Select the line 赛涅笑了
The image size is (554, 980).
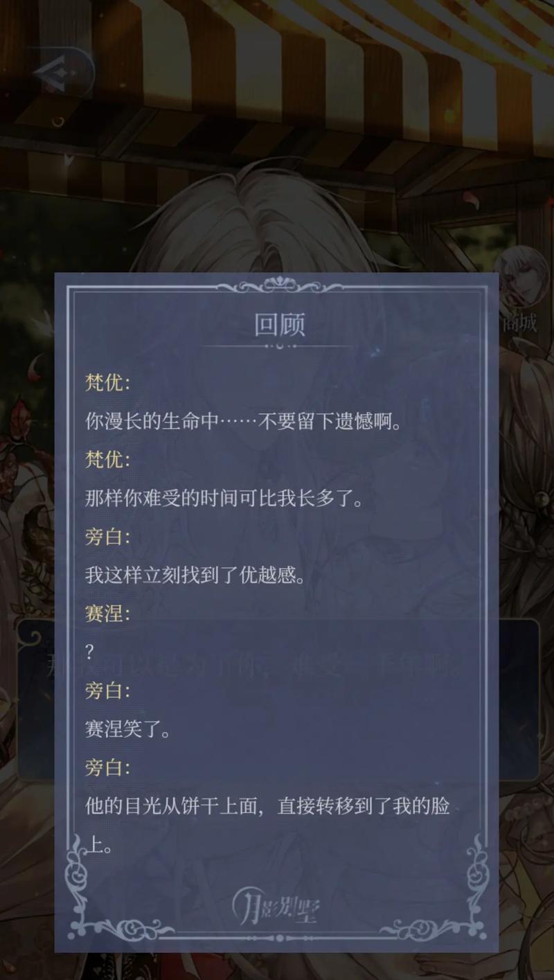(127, 729)
